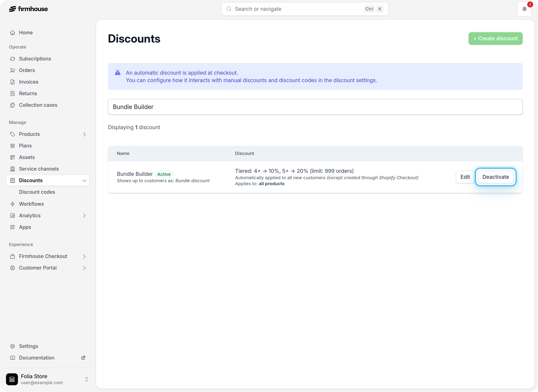Click the 'Displaying 1 discount' text
The height and width of the screenshot is (392, 538).
134,127
